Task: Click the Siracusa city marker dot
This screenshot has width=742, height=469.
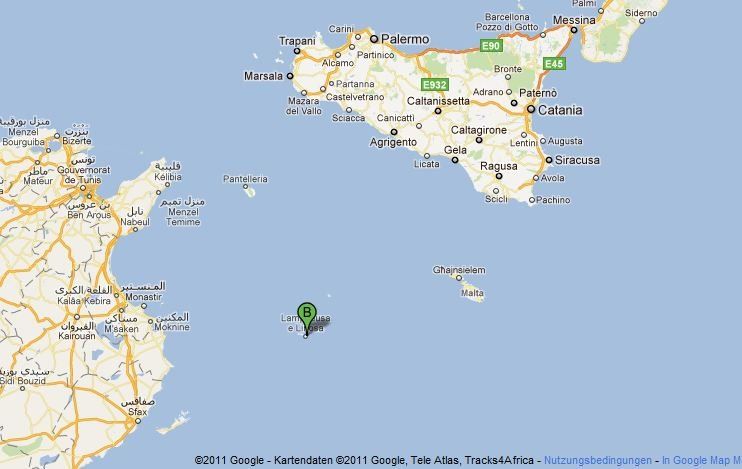Action: click(549, 160)
